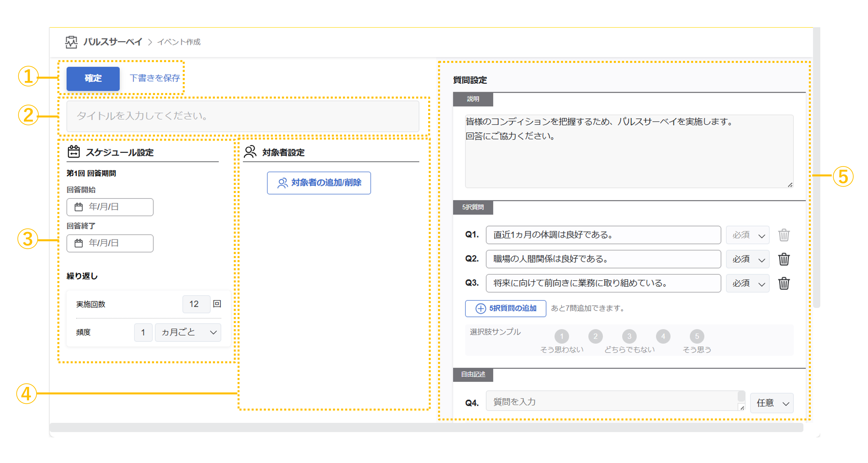
Task: Click the schedule settings calendar icon
Action: tap(74, 152)
